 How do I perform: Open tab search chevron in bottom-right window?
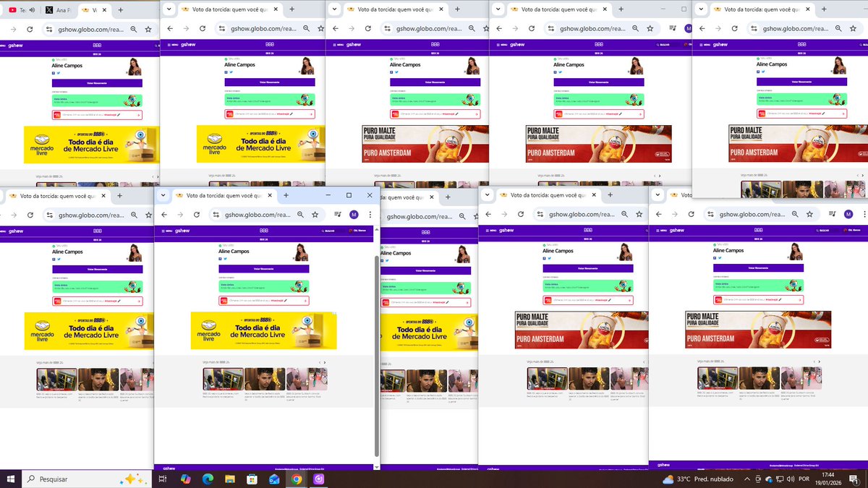coord(659,195)
